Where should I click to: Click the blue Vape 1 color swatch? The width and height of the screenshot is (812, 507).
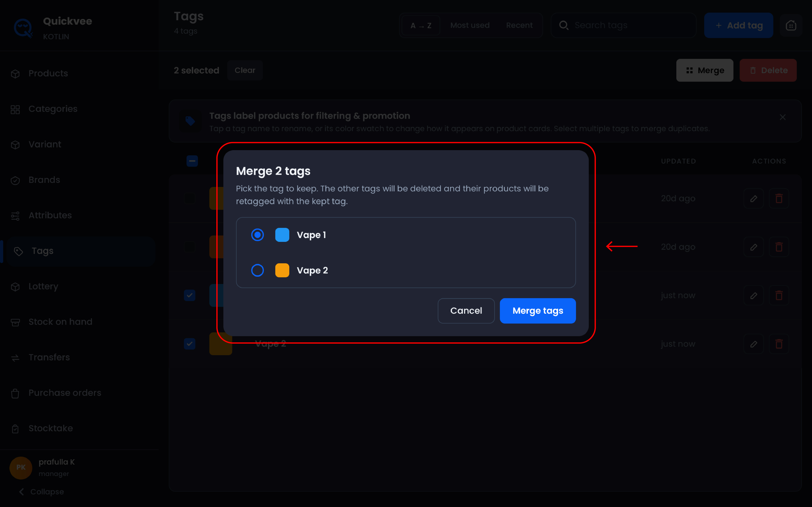pyautogui.click(x=282, y=235)
